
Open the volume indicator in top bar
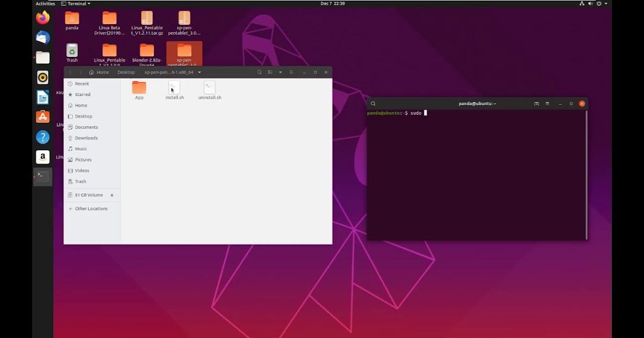590,3
